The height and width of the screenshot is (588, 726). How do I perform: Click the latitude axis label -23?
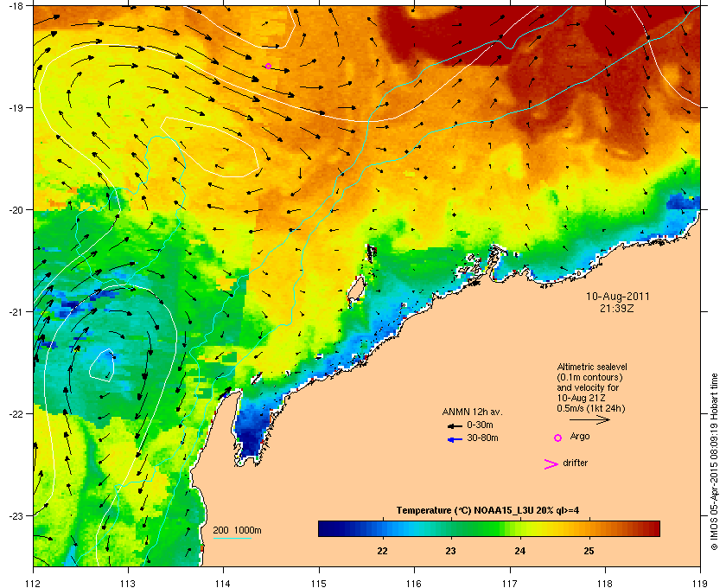coord(16,515)
